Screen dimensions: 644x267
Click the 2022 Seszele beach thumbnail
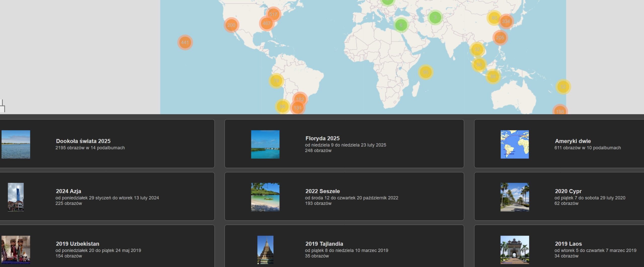coord(265,197)
